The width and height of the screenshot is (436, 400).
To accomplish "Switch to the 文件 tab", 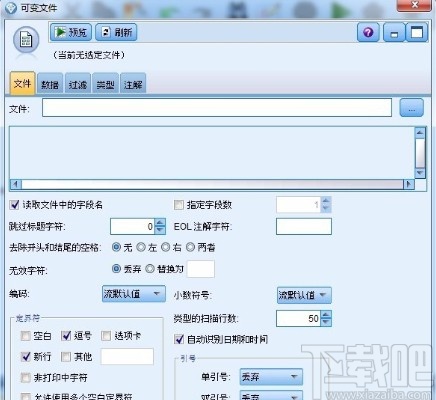I will pos(23,84).
